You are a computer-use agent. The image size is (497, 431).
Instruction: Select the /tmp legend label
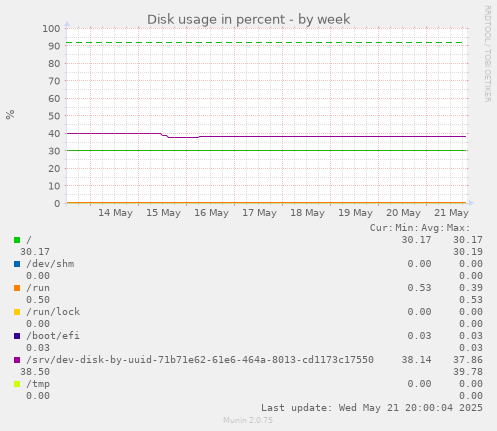(x=38, y=384)
